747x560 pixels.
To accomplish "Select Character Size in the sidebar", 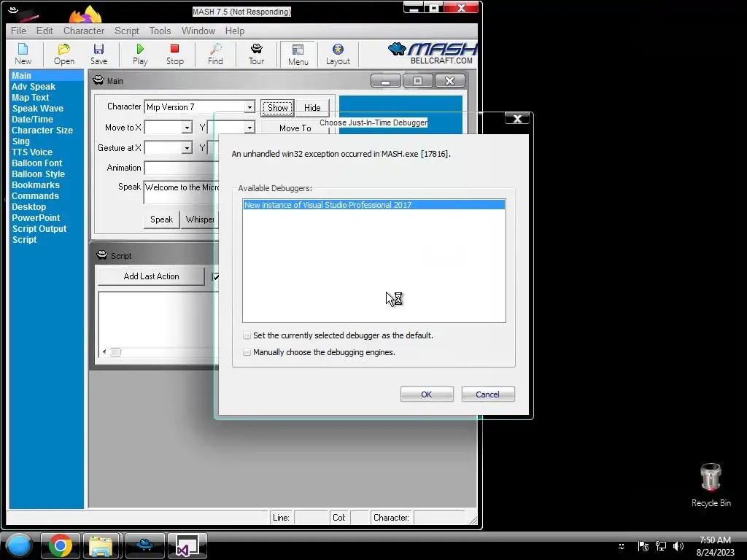I will 42,131.
